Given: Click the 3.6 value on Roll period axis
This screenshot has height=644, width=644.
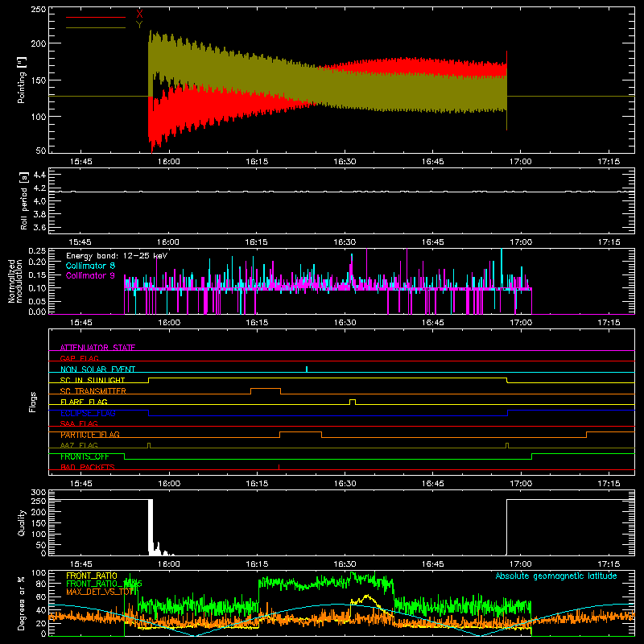Looking at the screenshot, I should coord(39,227).
